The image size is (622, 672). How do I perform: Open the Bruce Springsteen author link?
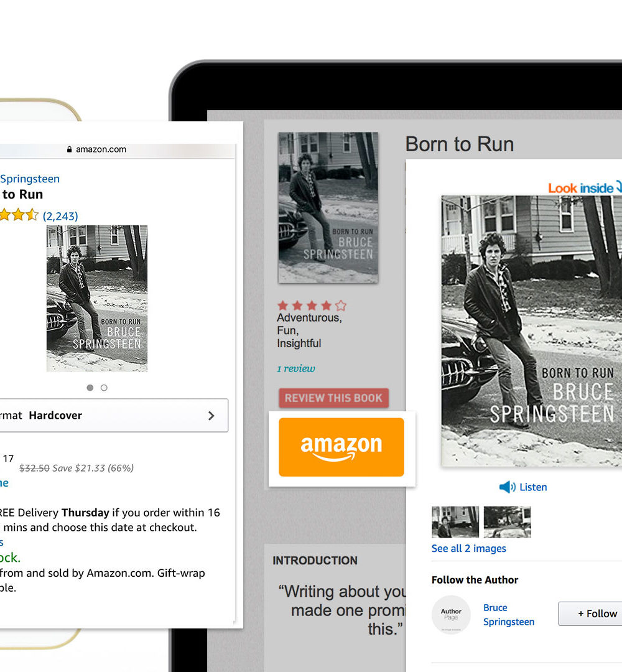click(509, 615)
